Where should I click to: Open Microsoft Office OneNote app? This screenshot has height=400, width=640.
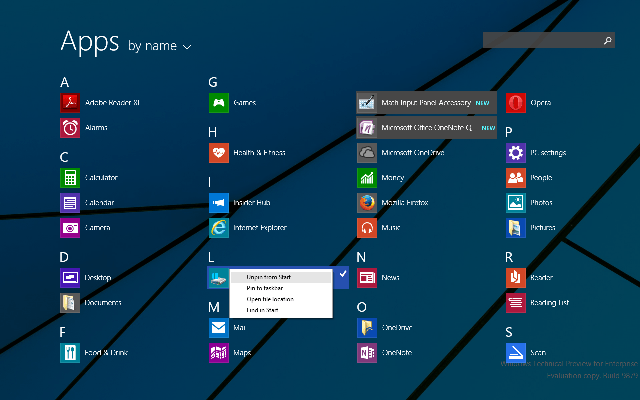(x=427, y=128)
